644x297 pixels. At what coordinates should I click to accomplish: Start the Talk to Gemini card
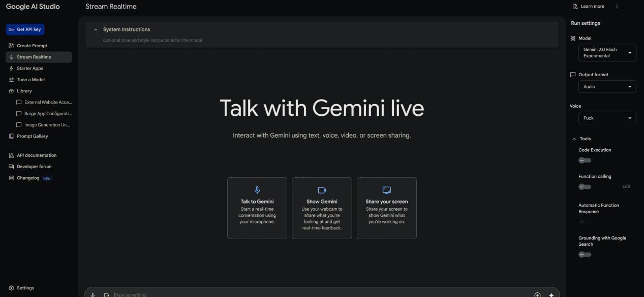click(x=257, y=208)
